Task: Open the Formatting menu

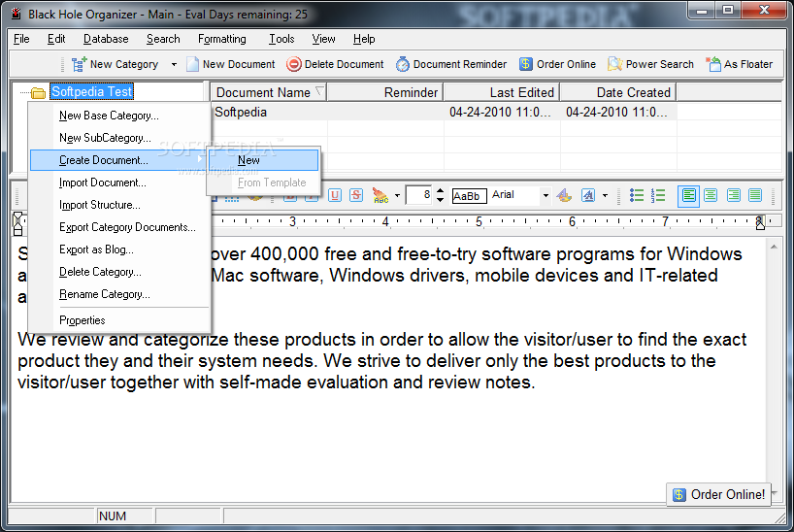Action: pos(221,39)
